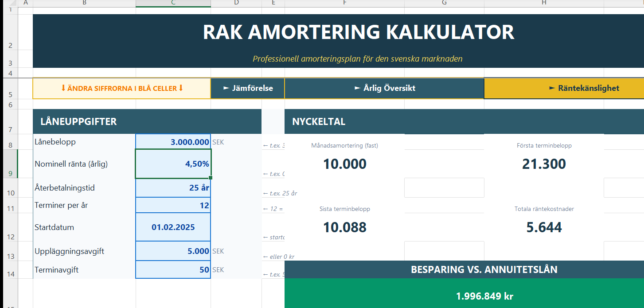Select the green savings cell 1.996.849 kr
Screen dimensions: 644x308
(x=484, y=296)
